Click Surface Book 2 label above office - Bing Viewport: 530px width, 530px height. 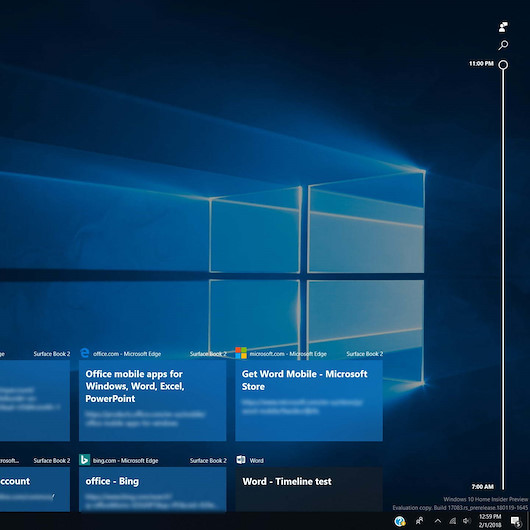coord(208,460)
